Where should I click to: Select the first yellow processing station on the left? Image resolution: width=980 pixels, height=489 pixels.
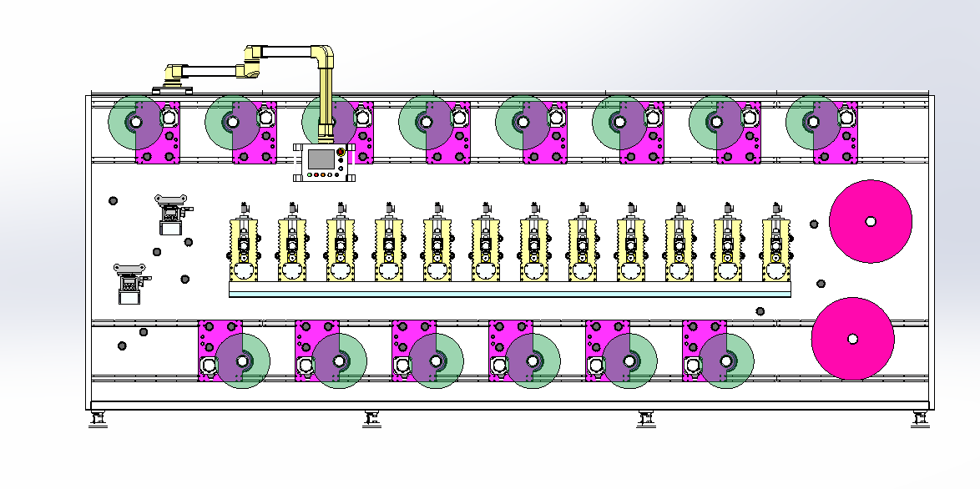click(x=244, y=243)
